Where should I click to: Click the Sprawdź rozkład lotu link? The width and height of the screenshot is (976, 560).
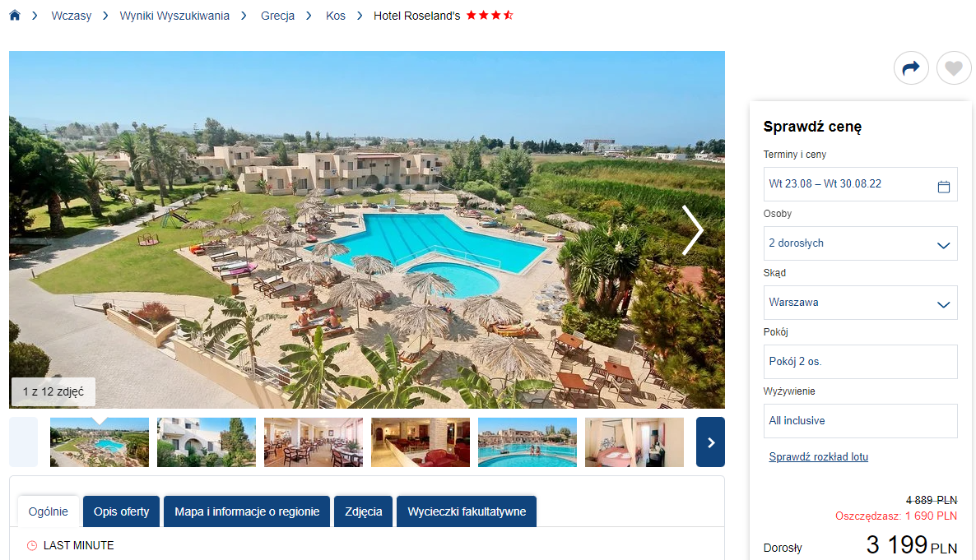coord(819,456)
